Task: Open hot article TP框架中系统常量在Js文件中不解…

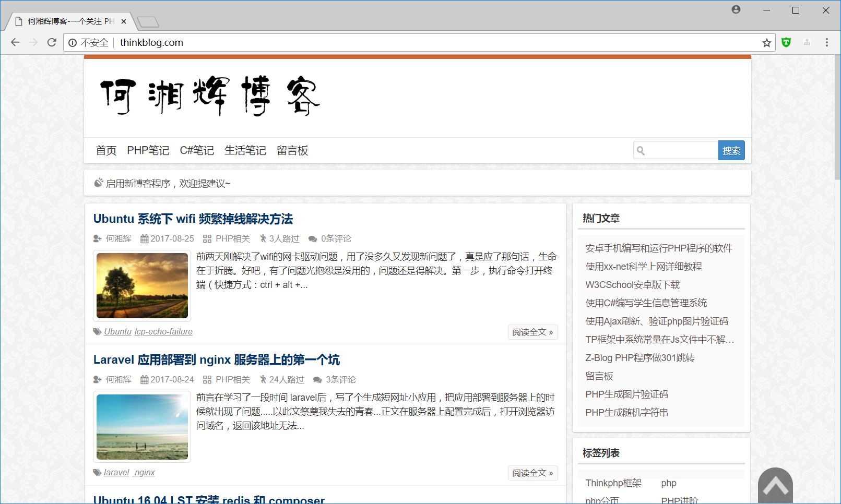Action: pos(660,339)
